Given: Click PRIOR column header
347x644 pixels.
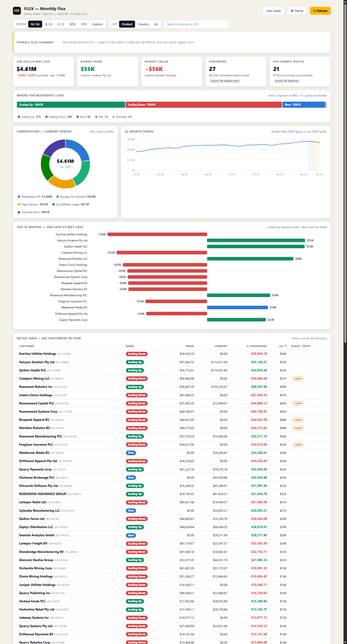Looking at the screenshot, I should 190,346.
